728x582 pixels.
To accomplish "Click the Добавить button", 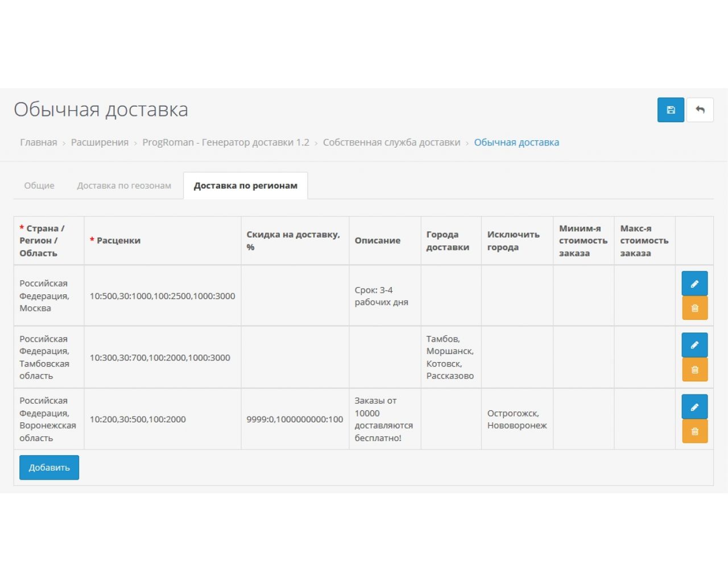I will click(49, 467).
